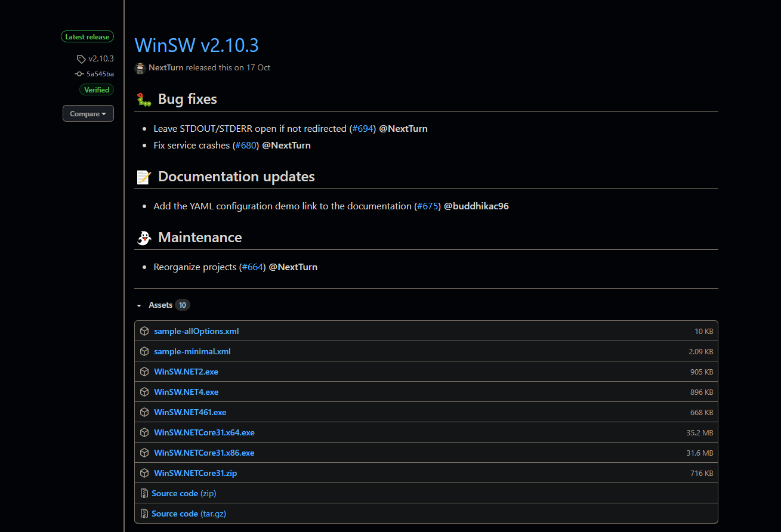Open pull request #694

pyautogui.click(x=363, y=128)
